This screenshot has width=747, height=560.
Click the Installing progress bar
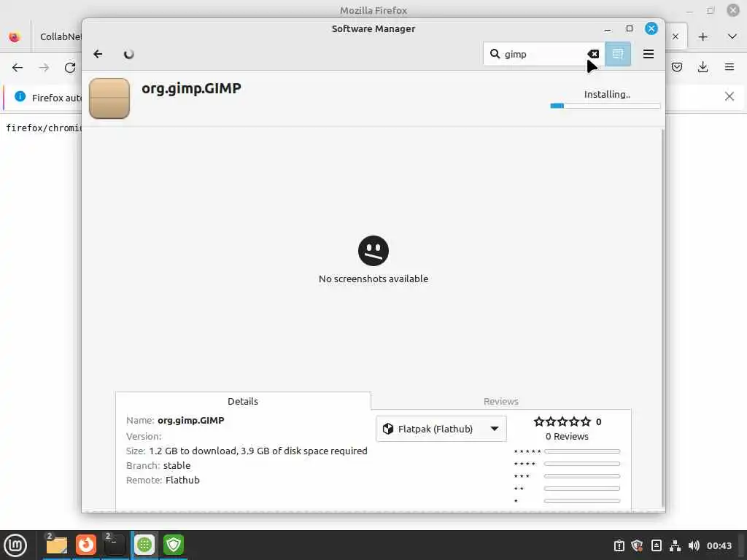point(605,106)
